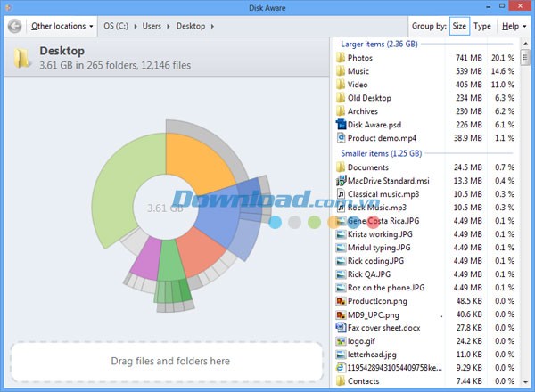This screenshot has height=392, width=535.
Task: Click the Video folder icon
Action: pyautogui.click(x=341, y=85)
